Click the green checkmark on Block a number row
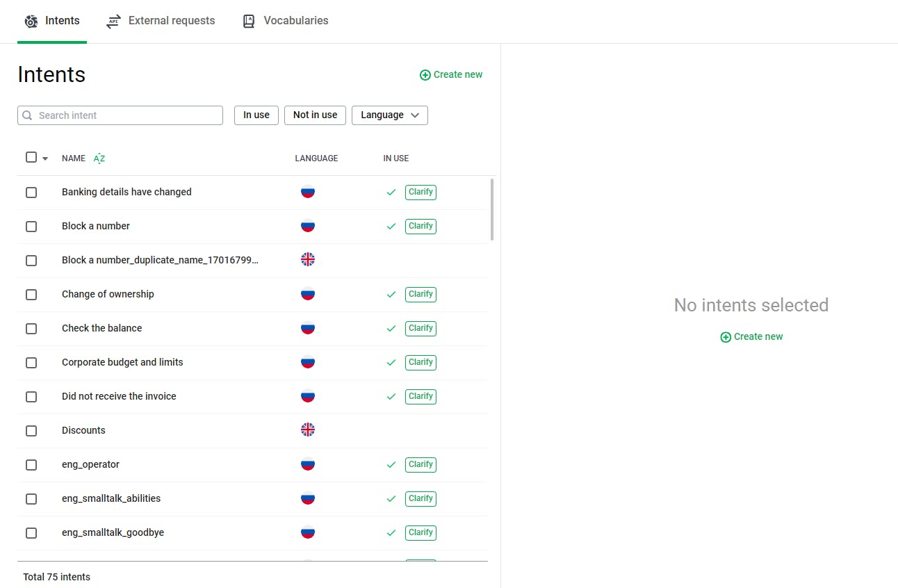 click(x=391, y=226)
